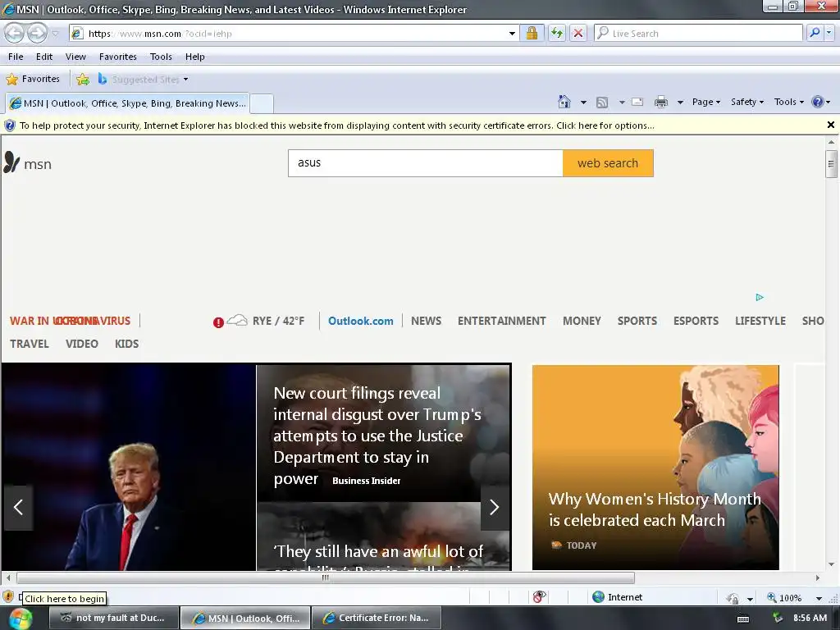Switch to Certificate Error taskbar window
The width and height of the screenshot is (840, 630).
click(377, 619)
